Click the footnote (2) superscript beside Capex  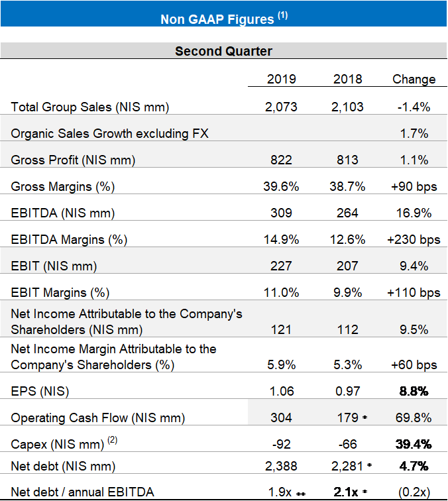pos(110,440)
